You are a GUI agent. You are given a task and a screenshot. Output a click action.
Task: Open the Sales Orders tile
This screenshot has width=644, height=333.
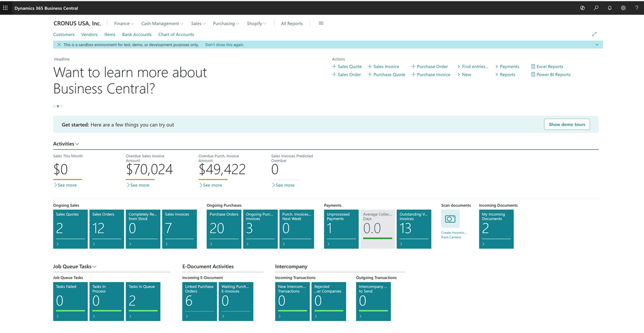(x=106, y=229)
